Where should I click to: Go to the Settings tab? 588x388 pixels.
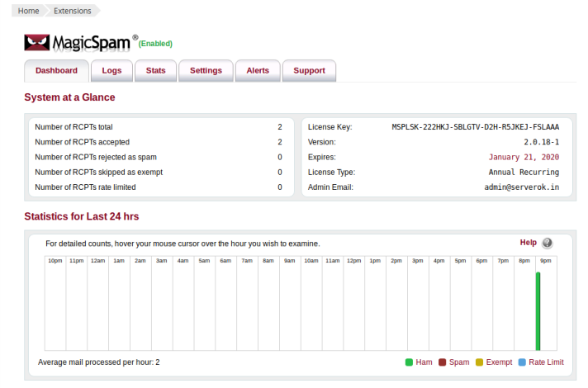point(206,70)
